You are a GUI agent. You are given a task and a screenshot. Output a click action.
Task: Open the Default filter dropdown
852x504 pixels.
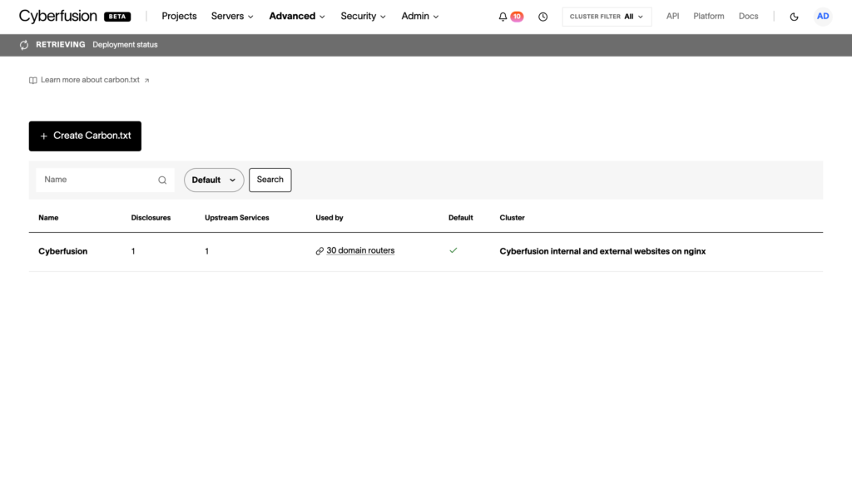[x=214, y=180]
